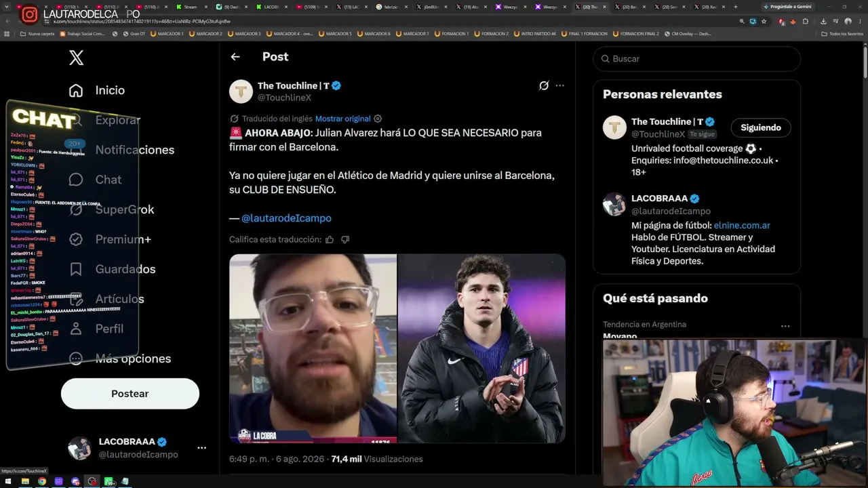Open Notificaciones in the sidebar
Image resolution: width=868 pixels, height=488 pixels.
pos(121,150)
